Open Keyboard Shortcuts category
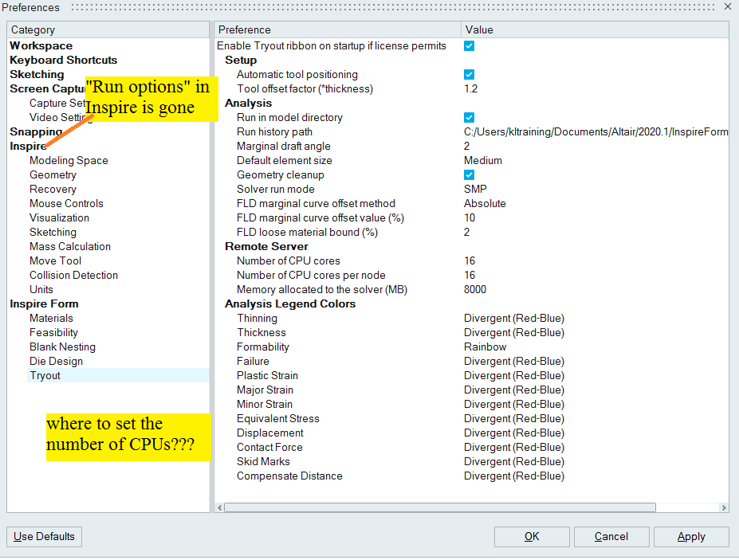 [63, 61]
